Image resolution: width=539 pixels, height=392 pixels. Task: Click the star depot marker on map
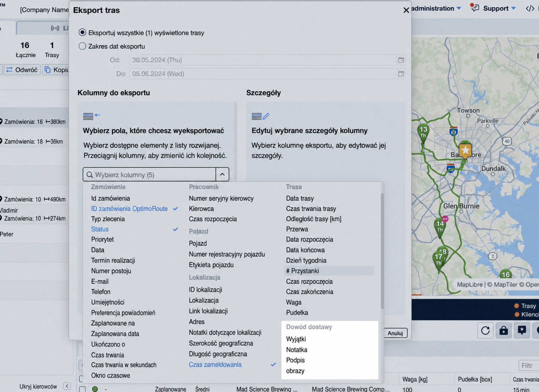(465, 151)
